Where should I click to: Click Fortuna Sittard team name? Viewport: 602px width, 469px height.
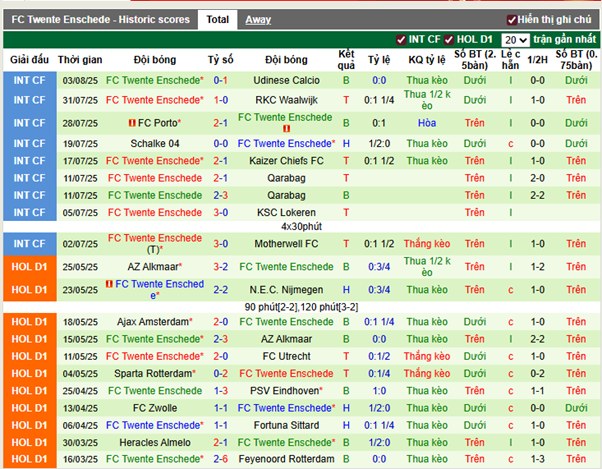tap(286, 426)
